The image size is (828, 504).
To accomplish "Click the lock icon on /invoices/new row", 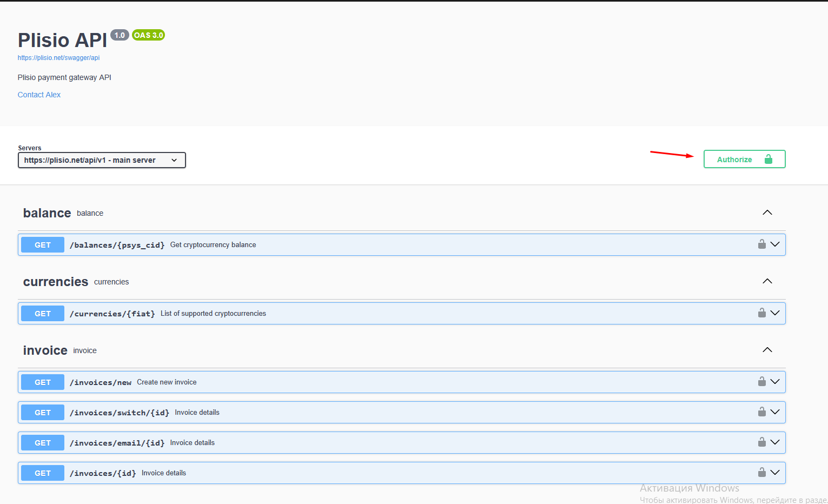I will [761, 381].
